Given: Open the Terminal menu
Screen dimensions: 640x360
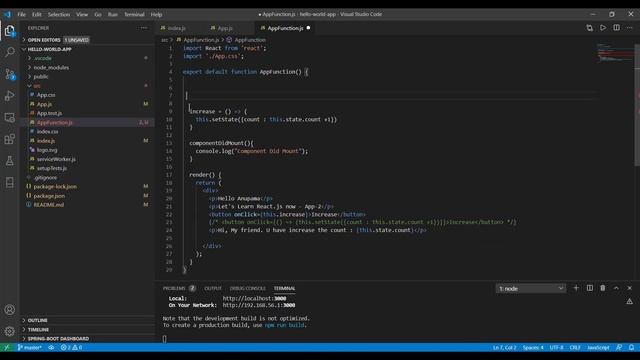Looking at the screenshot, I should (134, 14).
